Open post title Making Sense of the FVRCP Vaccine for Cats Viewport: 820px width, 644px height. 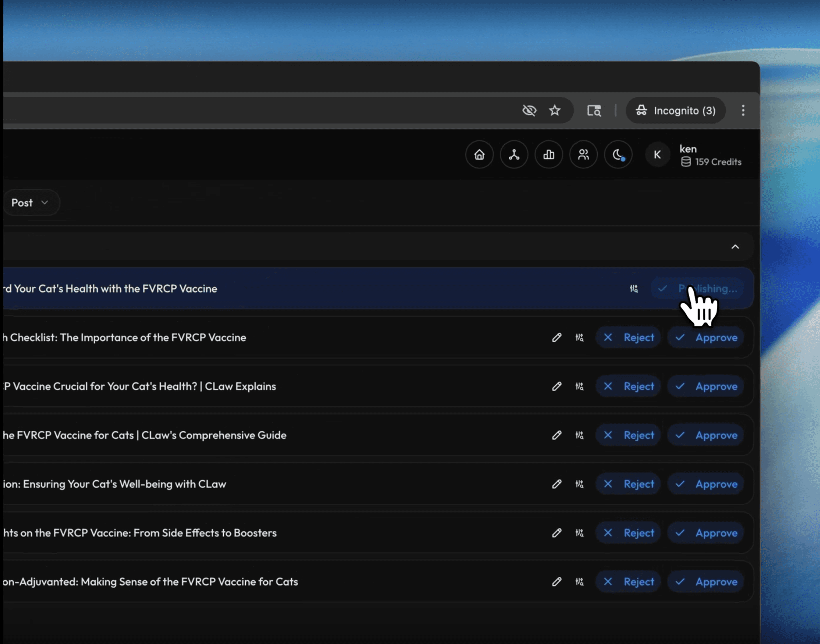coord(151,582)
